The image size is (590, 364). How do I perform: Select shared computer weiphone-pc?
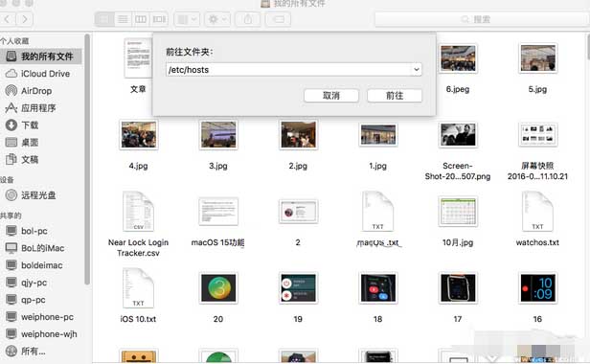(x=40, y=317)
